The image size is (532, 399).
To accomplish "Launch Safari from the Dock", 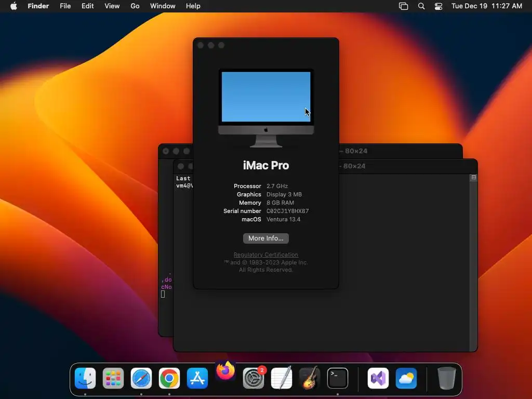I will pos(141,378).
